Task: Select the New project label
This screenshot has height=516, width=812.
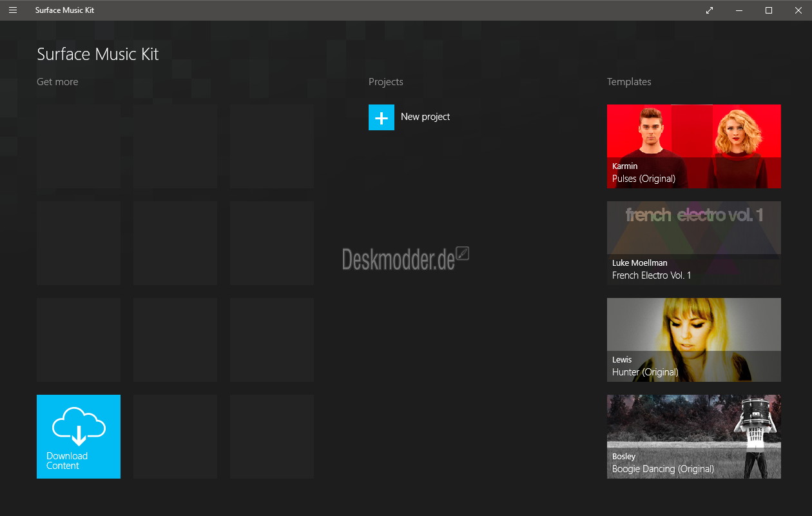Action: click(425, 117)
